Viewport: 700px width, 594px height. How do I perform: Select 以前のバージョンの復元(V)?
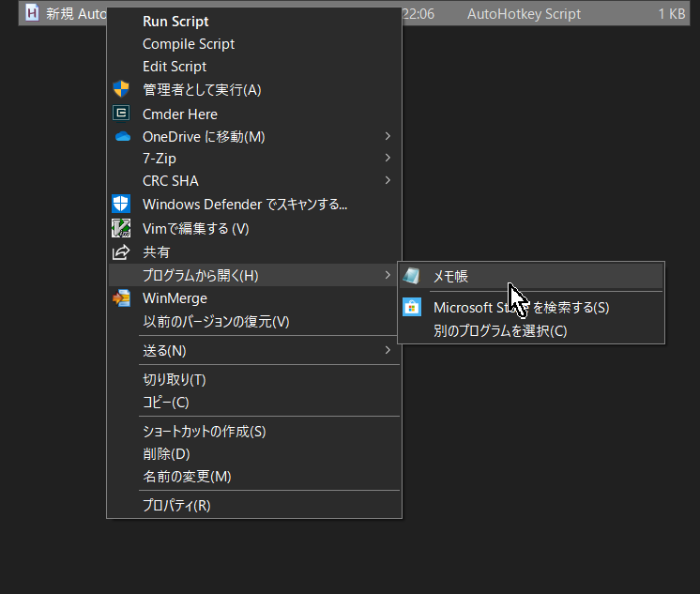254,322
